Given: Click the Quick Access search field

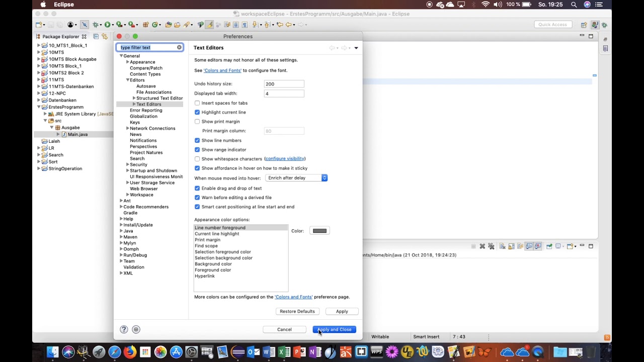Looking at the screenshot, I should (552, 25).
